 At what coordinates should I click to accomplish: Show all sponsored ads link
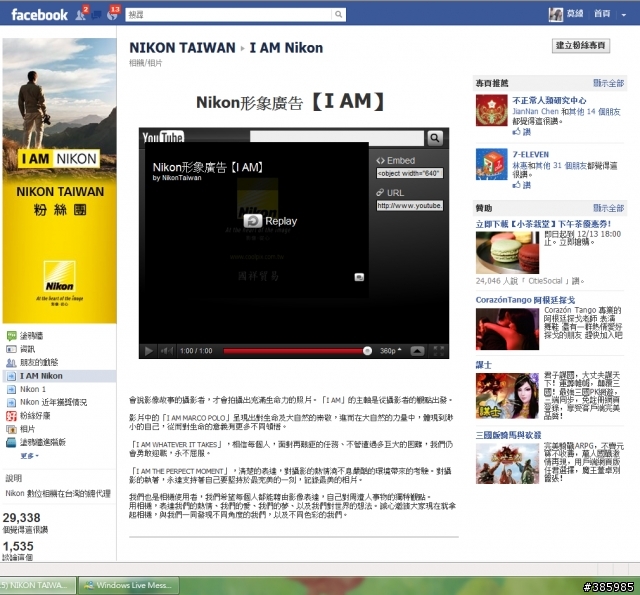point(608,208)
